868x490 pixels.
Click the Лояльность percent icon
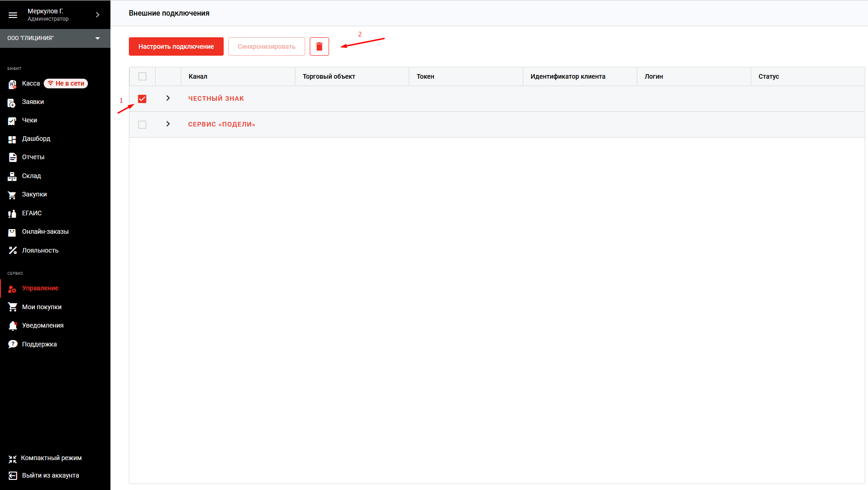(12, 251)
